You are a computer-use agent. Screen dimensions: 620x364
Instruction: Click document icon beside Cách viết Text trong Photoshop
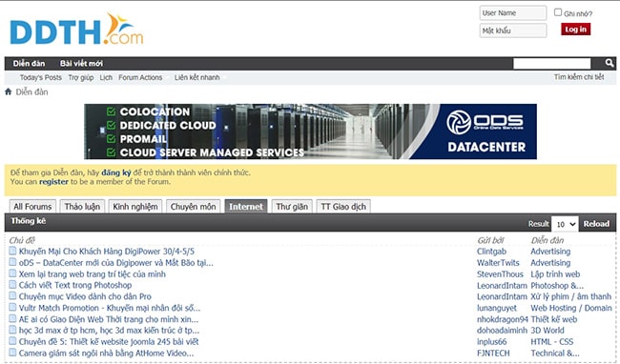point(12,285)
